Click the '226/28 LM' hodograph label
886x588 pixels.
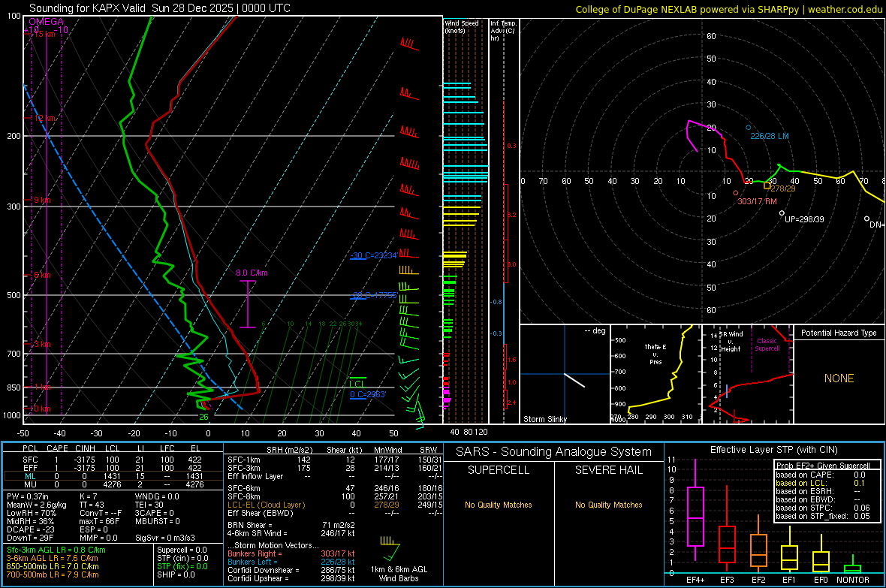[769, 136]
